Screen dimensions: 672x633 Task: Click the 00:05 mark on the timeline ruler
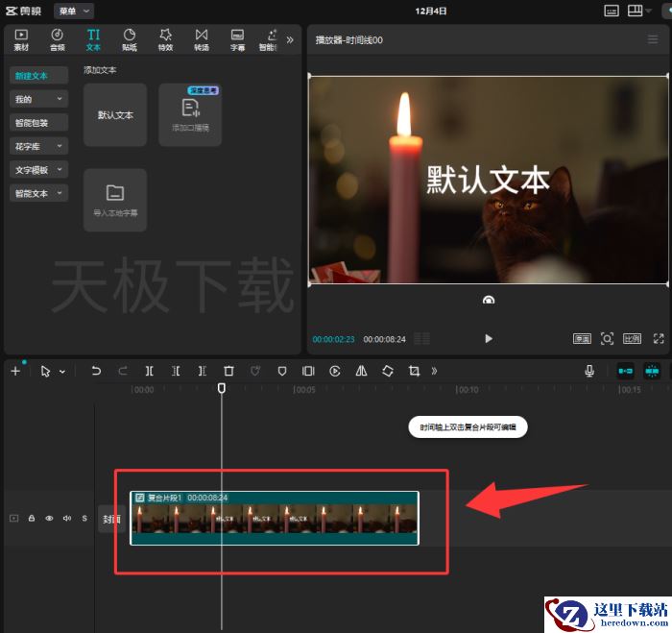point(304,390)
